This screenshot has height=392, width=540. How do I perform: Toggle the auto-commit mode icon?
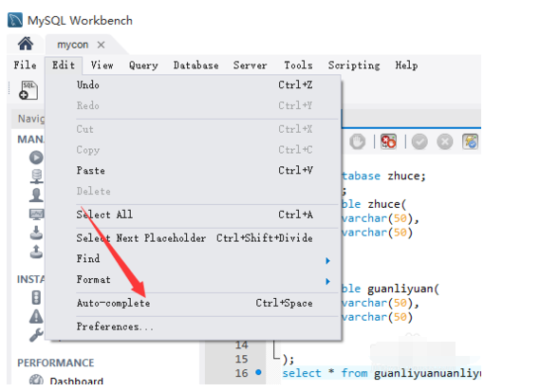pyautogui.click(x=470, y=141)
